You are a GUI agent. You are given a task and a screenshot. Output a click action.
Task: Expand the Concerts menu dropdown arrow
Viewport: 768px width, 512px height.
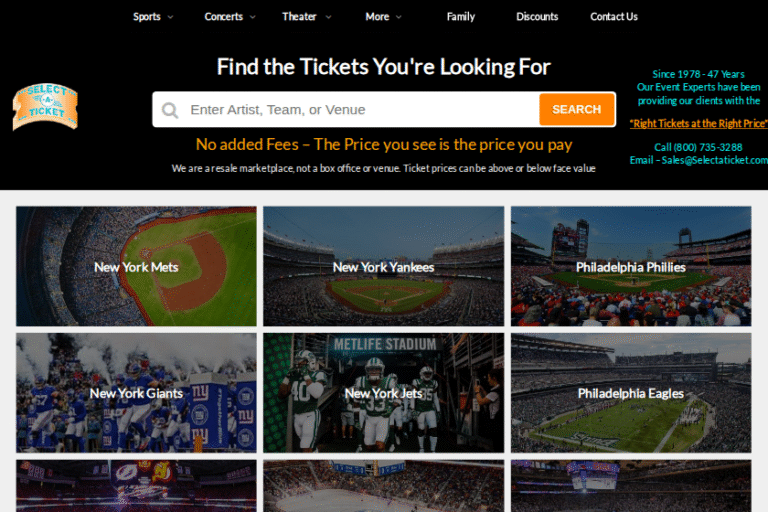[253, 17]
